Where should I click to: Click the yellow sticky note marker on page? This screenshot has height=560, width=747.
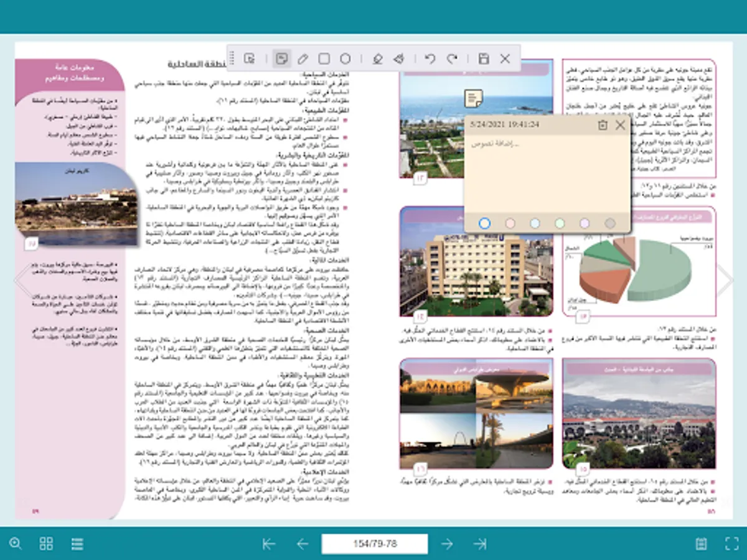tap(474, 98)
